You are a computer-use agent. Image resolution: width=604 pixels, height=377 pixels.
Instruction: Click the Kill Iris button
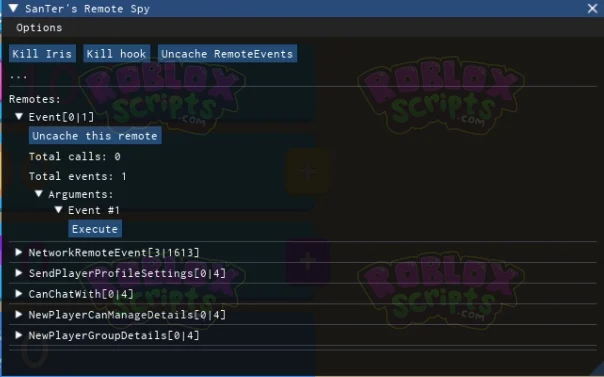42,54
